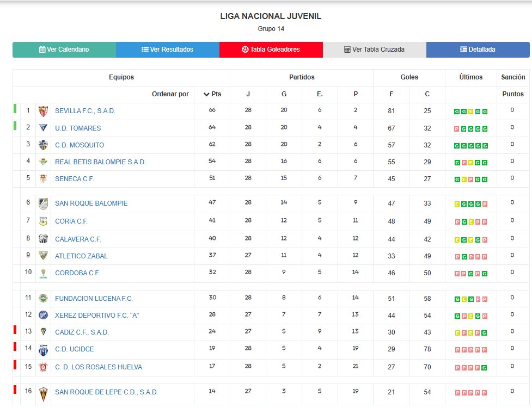The image size is (532, 408).
Task: Click the Sevilla F.C. club crest
Action: 43,111
